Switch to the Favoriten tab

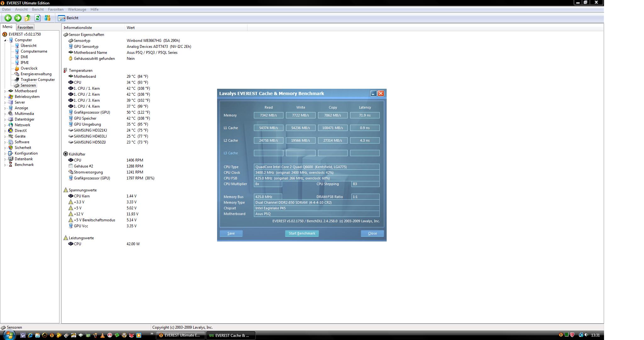click(25, 27)
